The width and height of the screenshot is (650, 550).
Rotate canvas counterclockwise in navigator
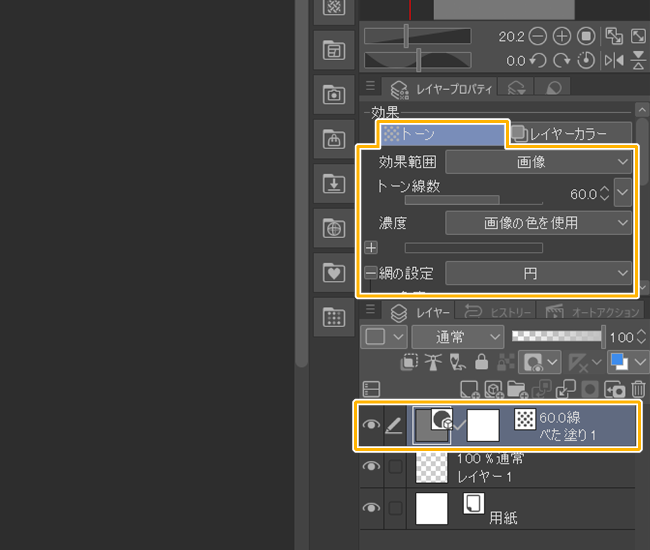538,61
